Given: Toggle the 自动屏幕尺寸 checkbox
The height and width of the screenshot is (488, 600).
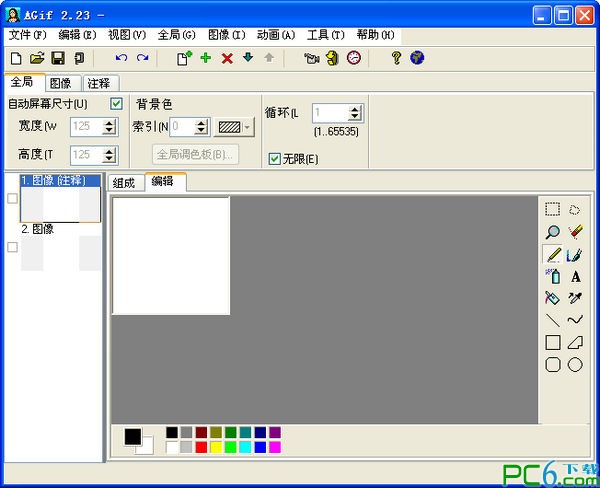Looking at the screenshot, I should point(116,104).
